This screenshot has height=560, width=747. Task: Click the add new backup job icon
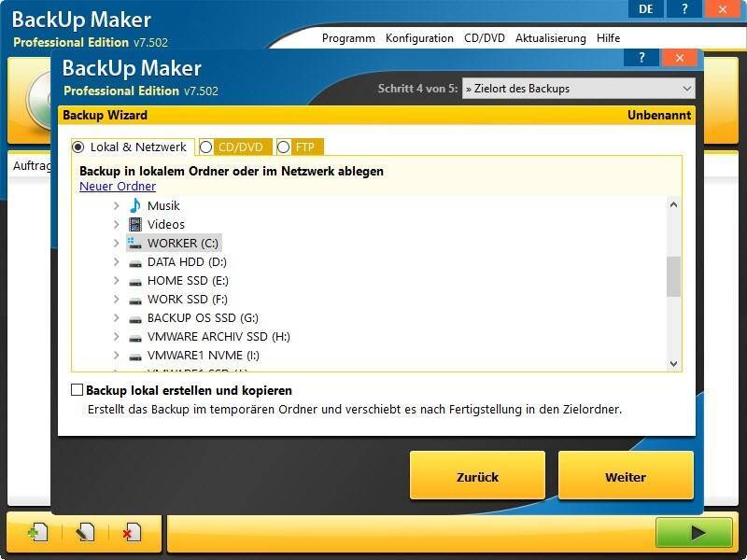(37, 532)
